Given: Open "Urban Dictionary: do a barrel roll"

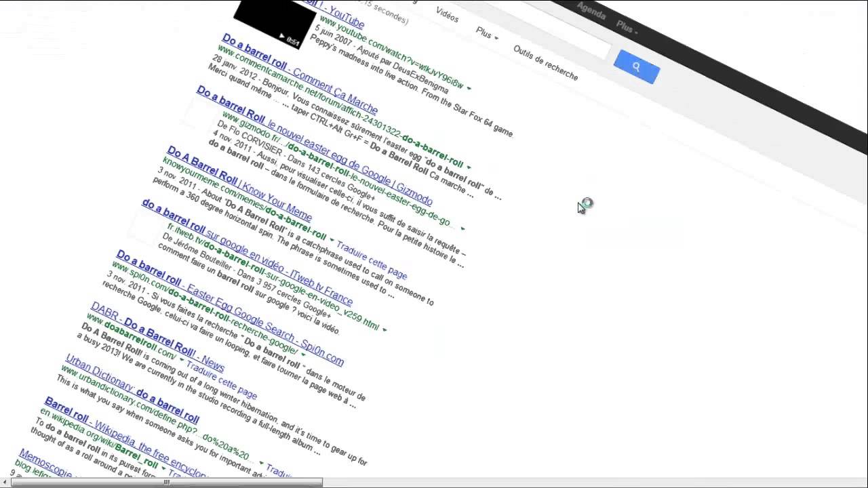Looking at the screenshot, I should pos(132,388).
